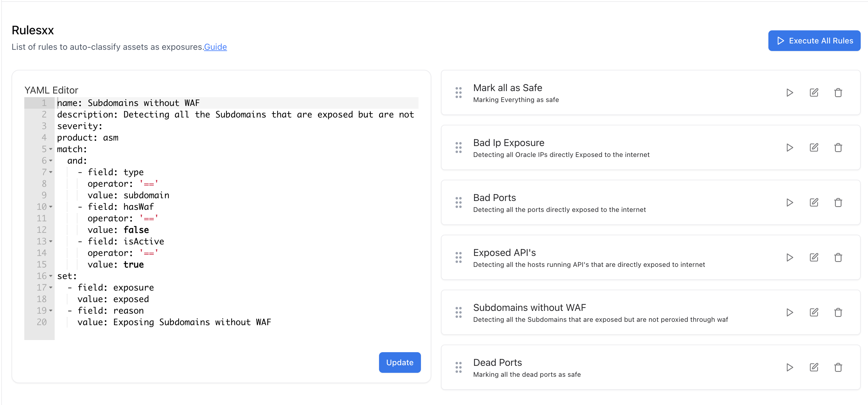Edit the Bad Ip Exposure rule
This screenshot has width=868, height=405.
click(x=814, y=147)
